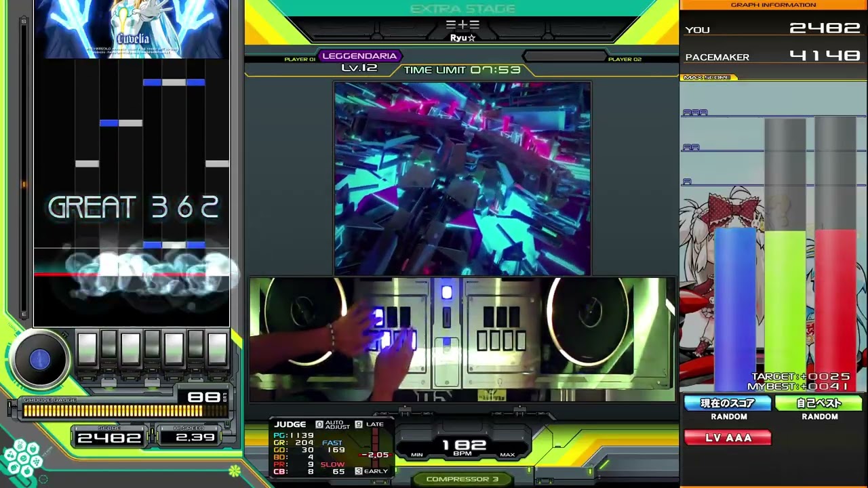Image resolution: width=868 pixels, height=488 pixels.
Task: Click the MYBEST:+0041 difference readout
Action: coord(798,386)
